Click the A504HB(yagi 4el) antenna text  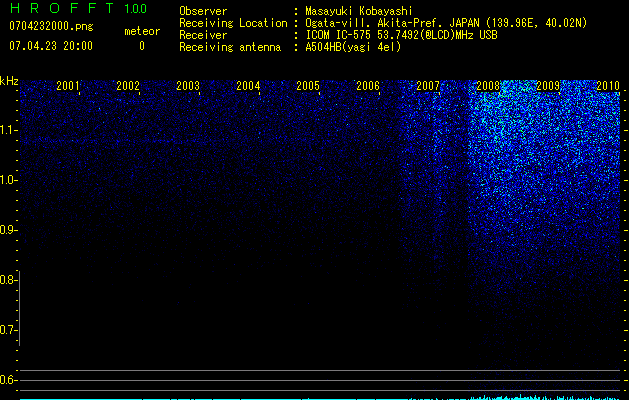353,47
